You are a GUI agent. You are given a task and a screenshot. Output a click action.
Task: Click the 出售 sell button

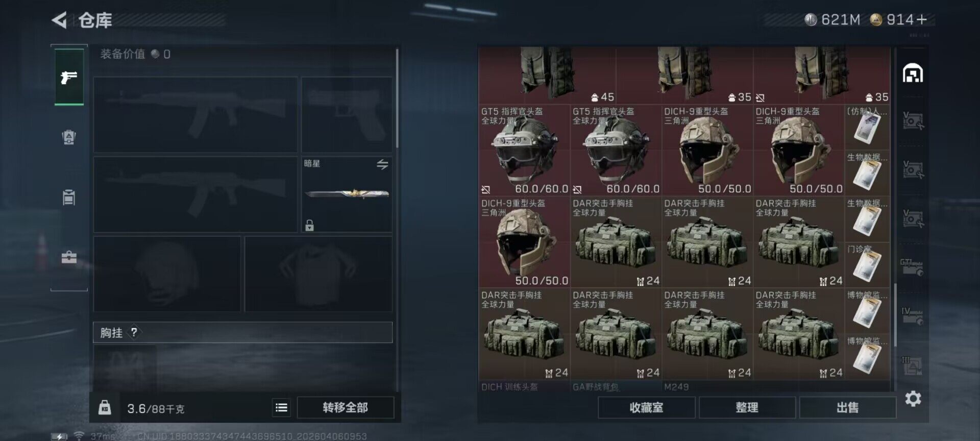pyautogui.click(x=847, y=407)
